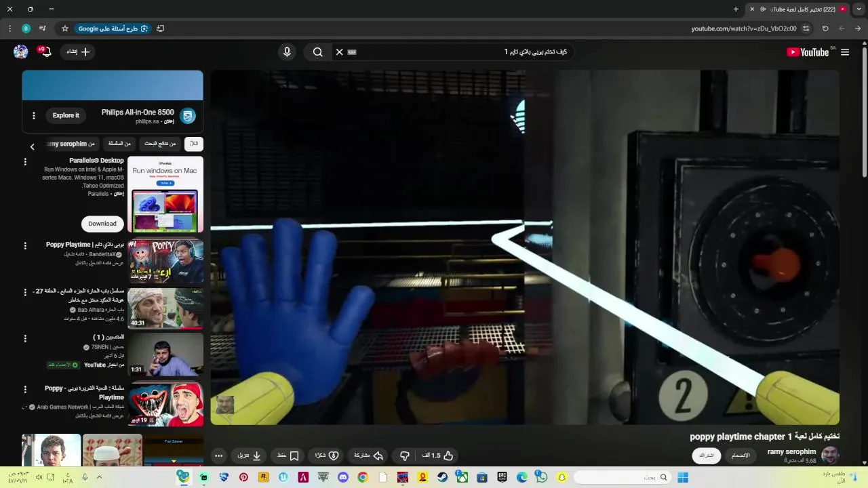
Task: Save the video to a playlist
Action: [x=288, y=456]
